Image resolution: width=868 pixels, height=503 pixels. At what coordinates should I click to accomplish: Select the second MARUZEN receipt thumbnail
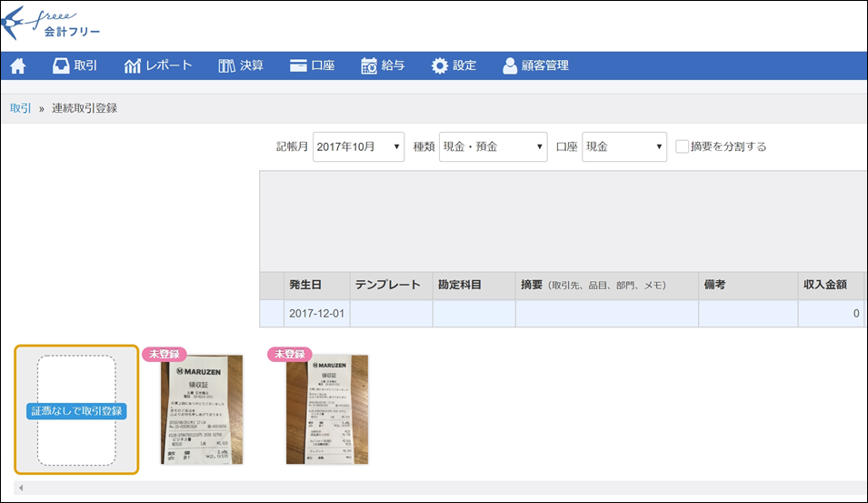point(327,409)
